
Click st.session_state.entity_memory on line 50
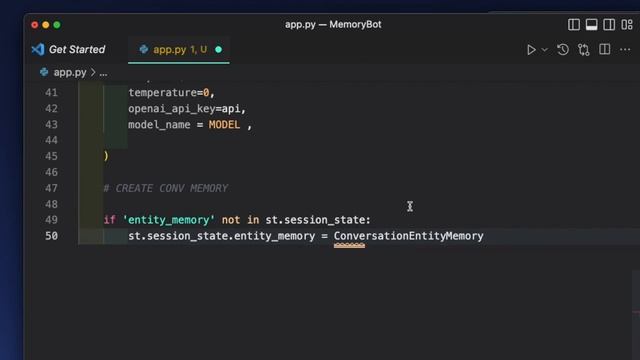[222, 236]
